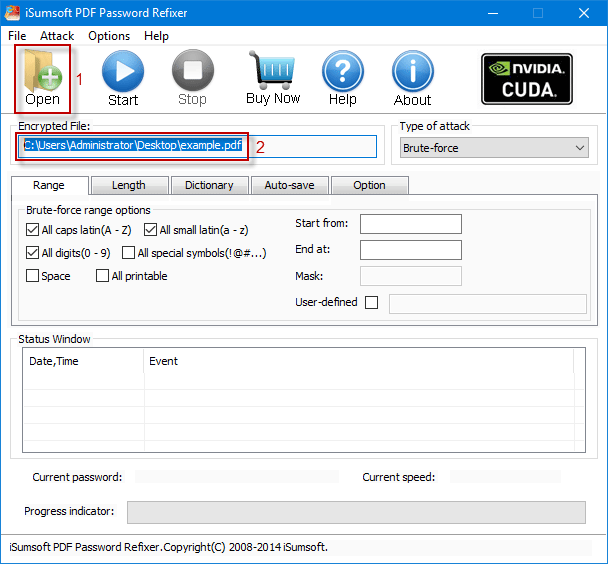Screen dimensions: 608x564
Task: Click the Current speed value field
Action: (x=505, y=477)
